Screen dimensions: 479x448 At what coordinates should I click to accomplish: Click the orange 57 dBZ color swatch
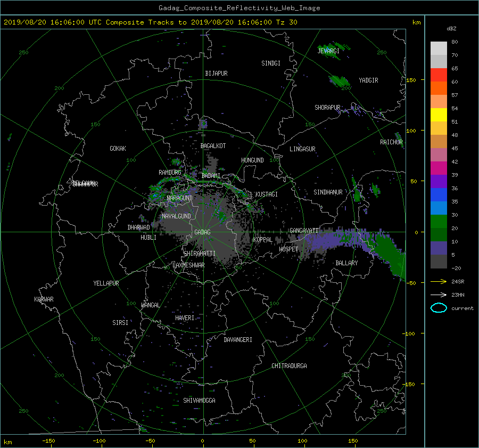click(439, 88)
